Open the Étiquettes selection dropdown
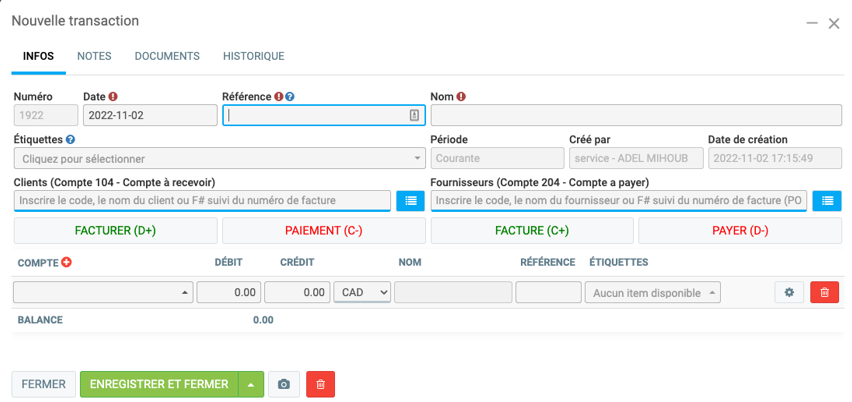The height and width of the screenshot is (402, 852). (219, 158)
